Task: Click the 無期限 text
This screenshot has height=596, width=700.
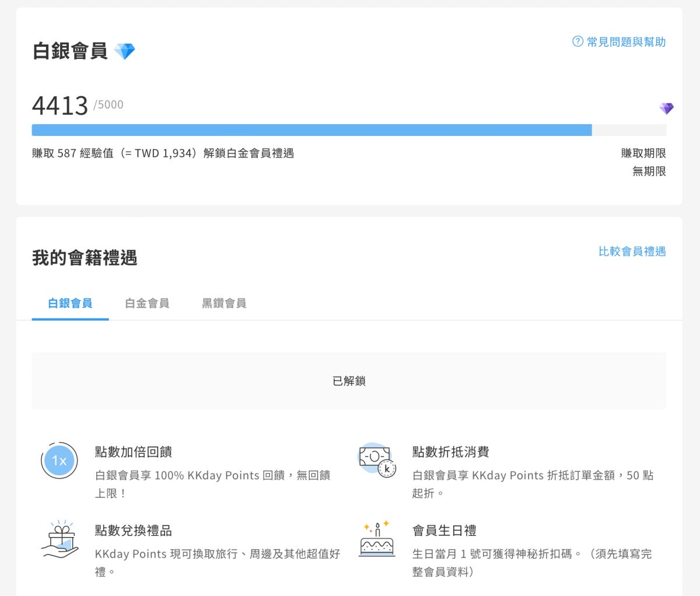Action: 649,171
